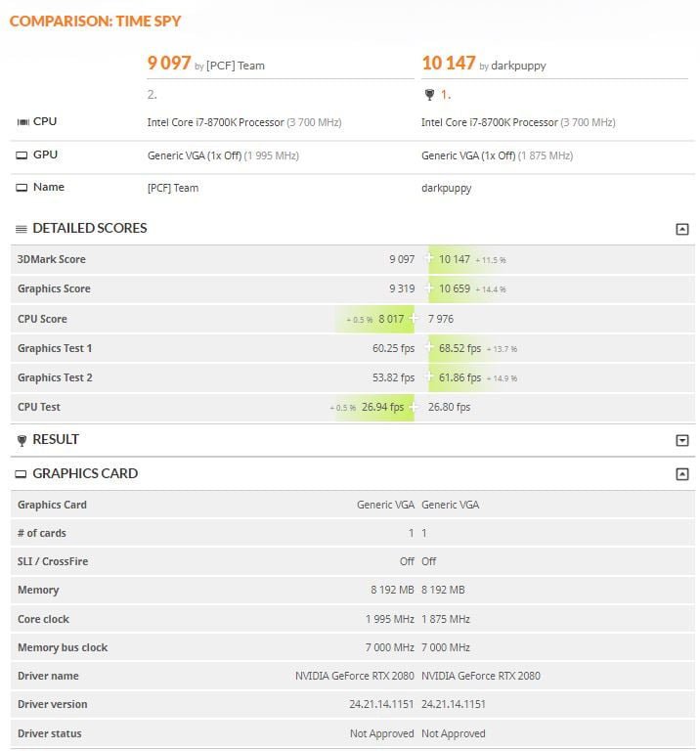Click the Graphics Card section icon
This screenshot has width=700, height=751.
22,474
